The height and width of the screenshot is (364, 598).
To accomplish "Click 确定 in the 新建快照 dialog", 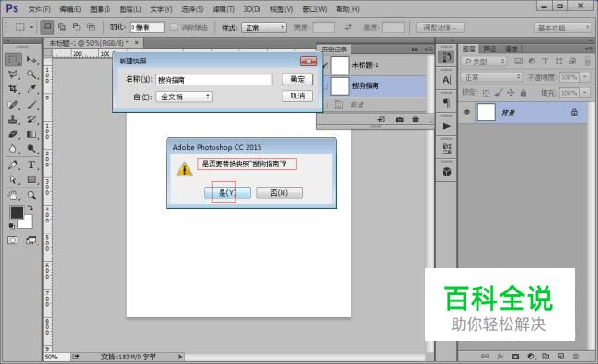I will point(297,79).
